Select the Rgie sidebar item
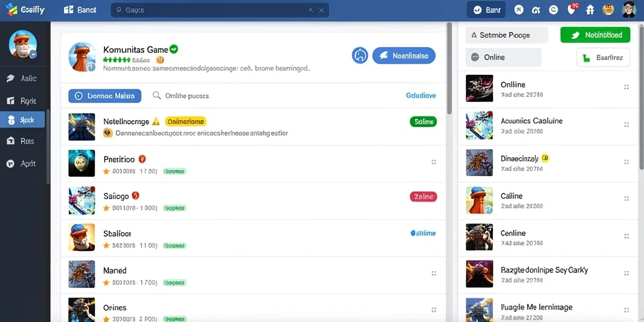This screenshot has height=322, width=644. point(23,101)
